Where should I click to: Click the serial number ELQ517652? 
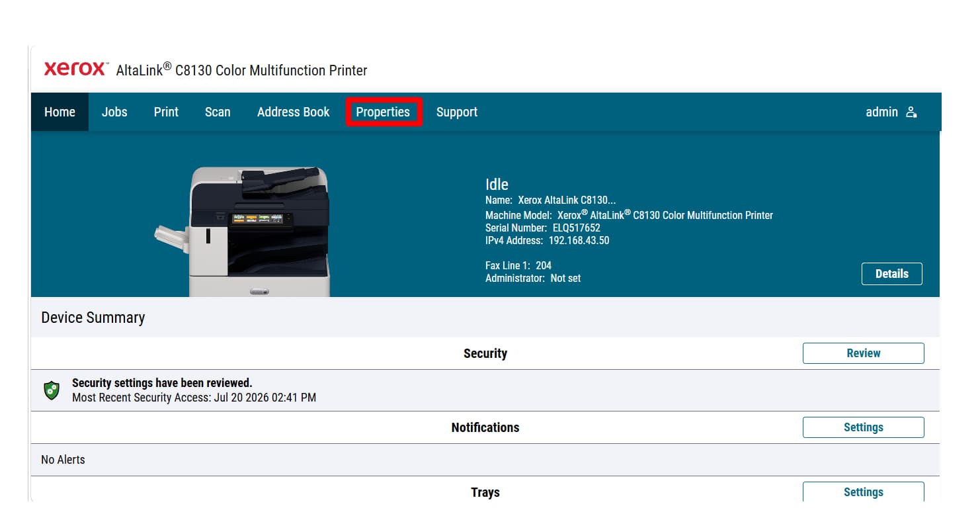577,228
